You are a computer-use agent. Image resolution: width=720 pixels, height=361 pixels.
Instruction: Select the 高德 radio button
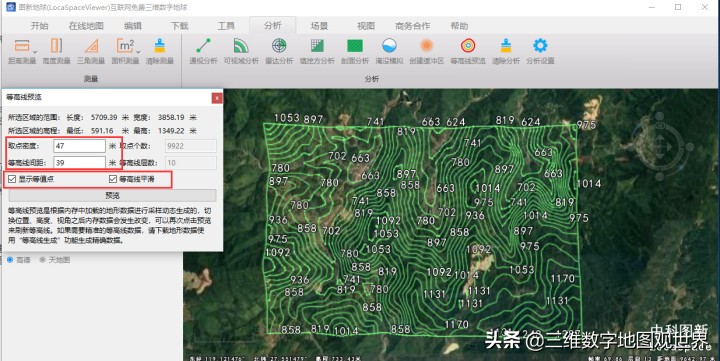10,260
